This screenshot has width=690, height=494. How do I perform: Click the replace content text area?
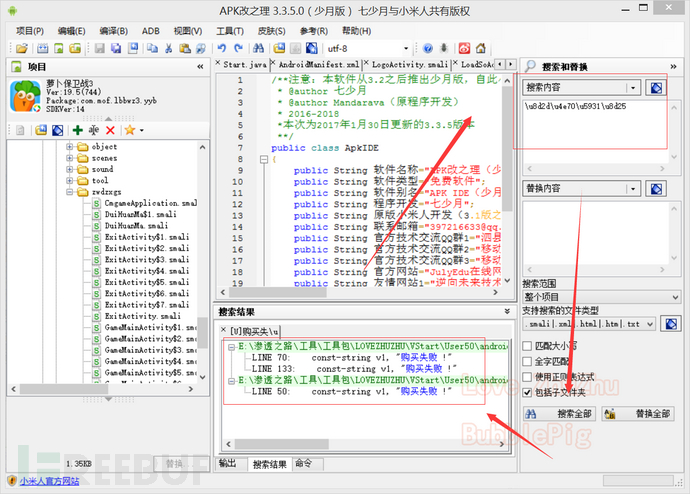(595, 233)
